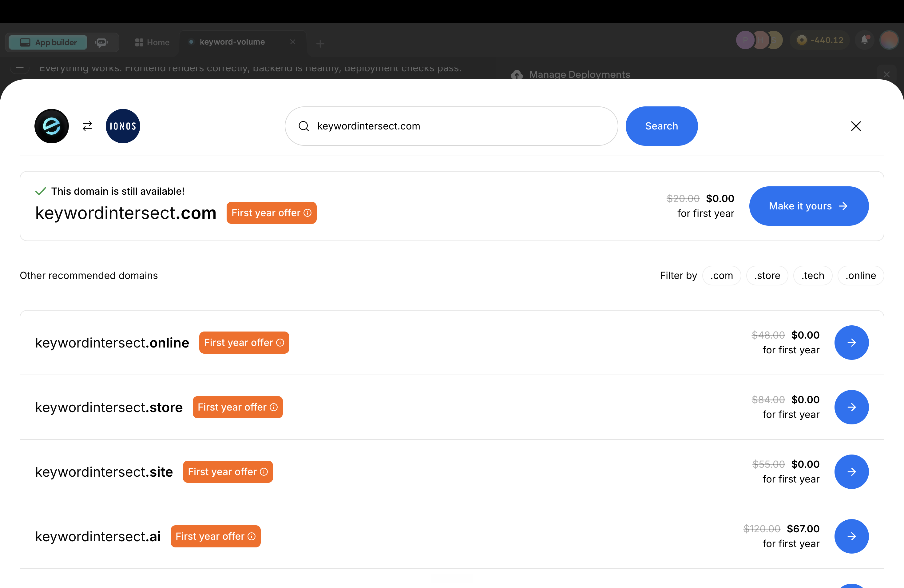Filter domains by .tech

(813, 275)
